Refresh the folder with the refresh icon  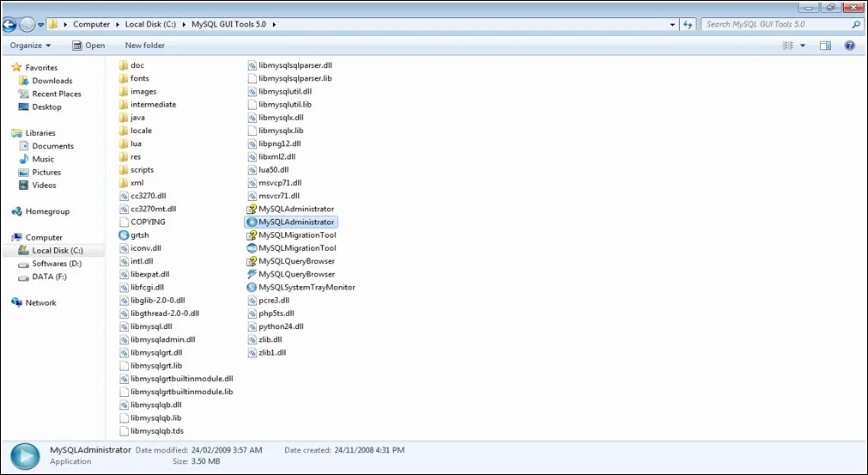click(688, 24)
